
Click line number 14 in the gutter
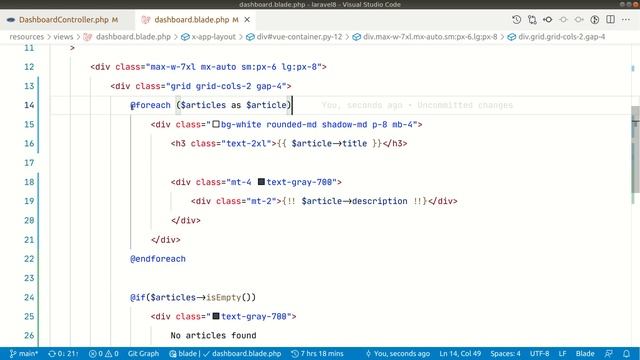[x=29, y=105]
